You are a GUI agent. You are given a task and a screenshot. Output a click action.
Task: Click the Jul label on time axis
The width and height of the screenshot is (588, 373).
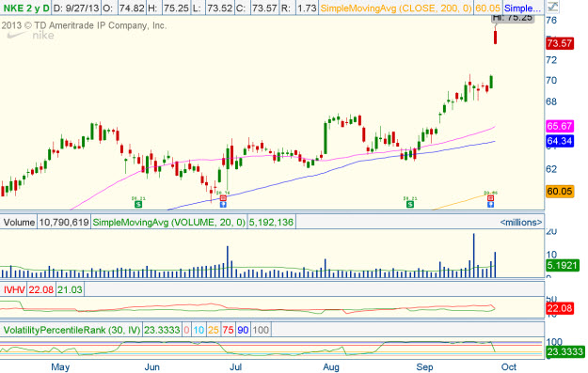coord(235,367)
